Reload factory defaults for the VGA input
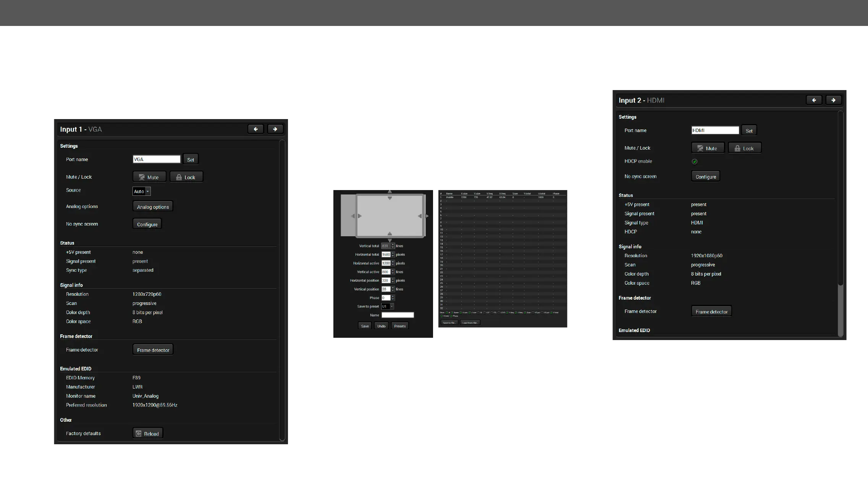This screenshot has width=868, height=487. [147, 434]
